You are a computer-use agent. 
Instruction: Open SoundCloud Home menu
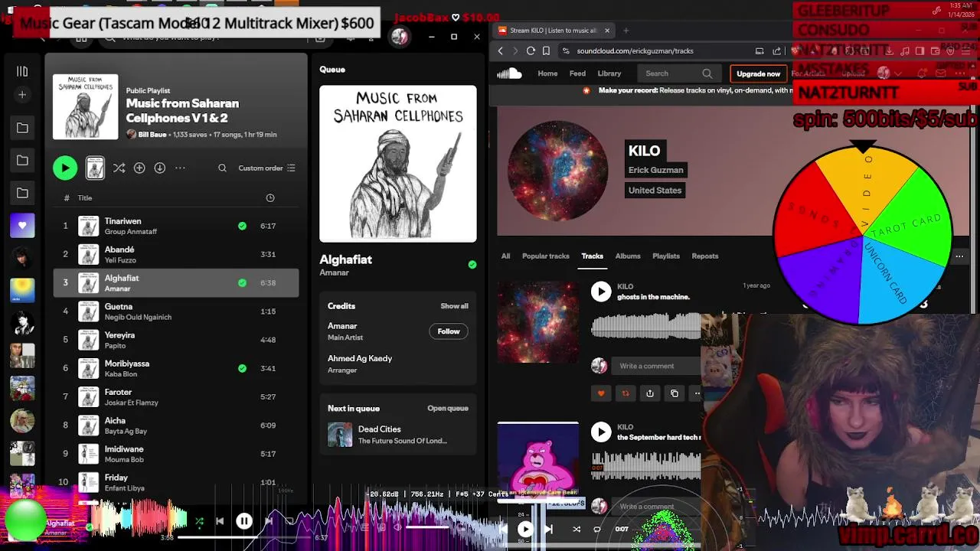547,73
